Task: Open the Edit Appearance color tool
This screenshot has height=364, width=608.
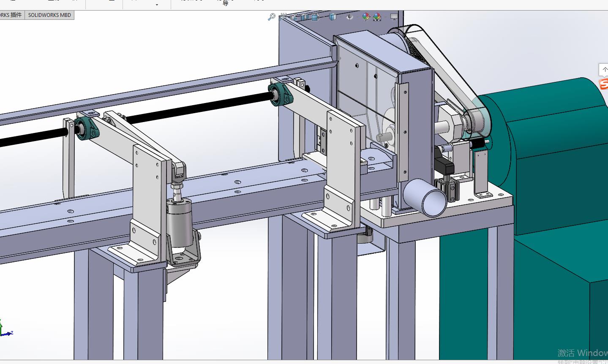Action: click(x=366, y=16)
